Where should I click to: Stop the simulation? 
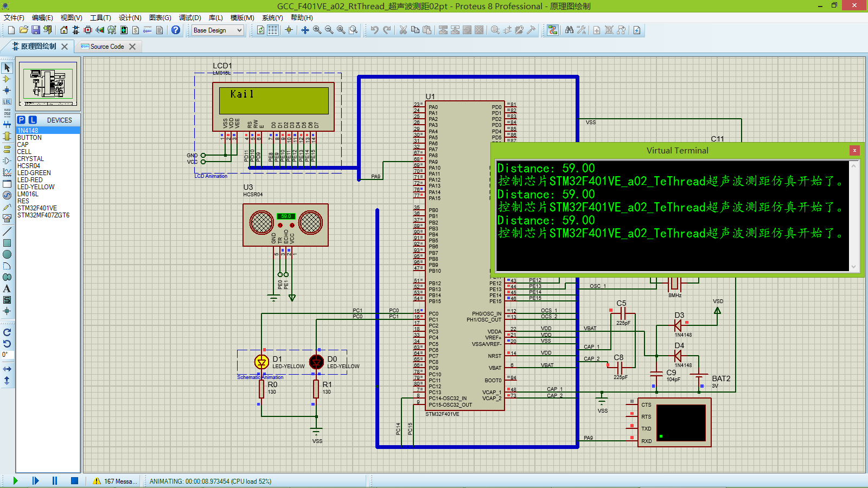75,481
